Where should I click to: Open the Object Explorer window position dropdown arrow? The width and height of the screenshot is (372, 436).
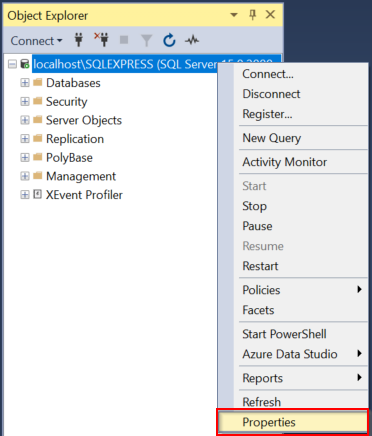pyautogui.click(x=234, y=15)
